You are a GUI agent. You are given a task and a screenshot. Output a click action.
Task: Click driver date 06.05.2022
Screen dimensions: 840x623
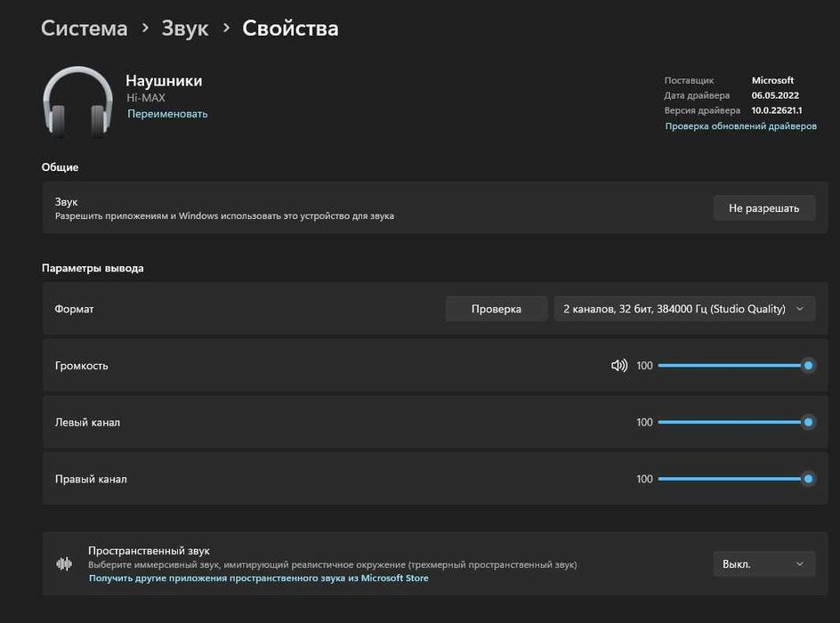click(775, 95)
